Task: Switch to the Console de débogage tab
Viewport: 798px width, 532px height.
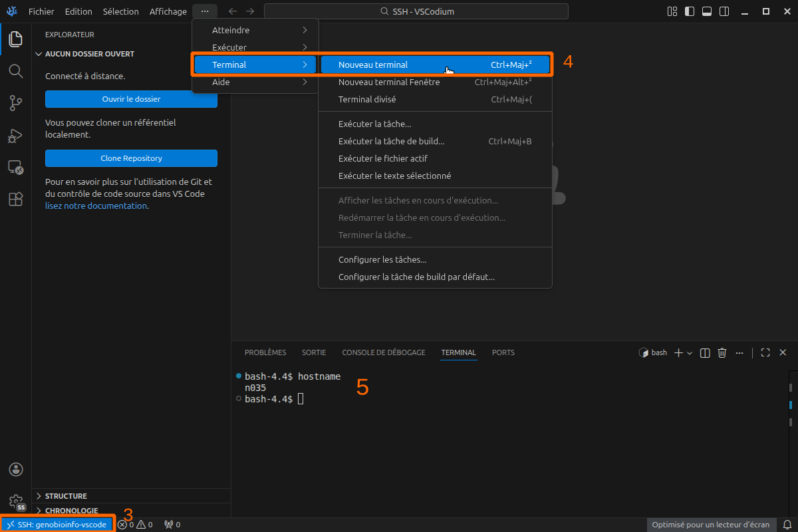Action: pos(384,352)
